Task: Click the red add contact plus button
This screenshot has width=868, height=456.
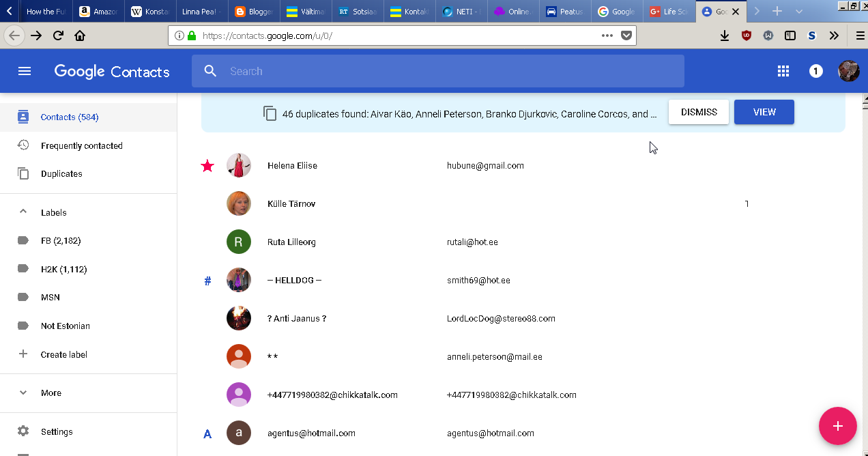Action: click(x=838, y=426)
